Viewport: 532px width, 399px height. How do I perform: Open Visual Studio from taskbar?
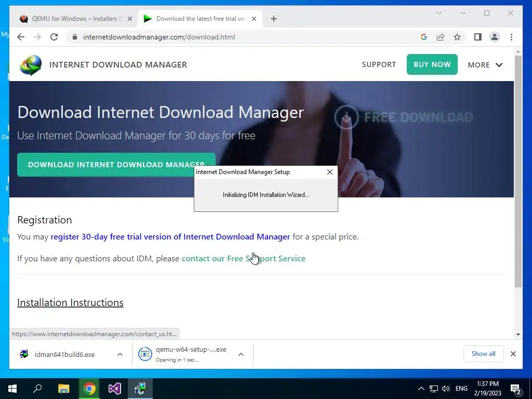tap(115, 389)
